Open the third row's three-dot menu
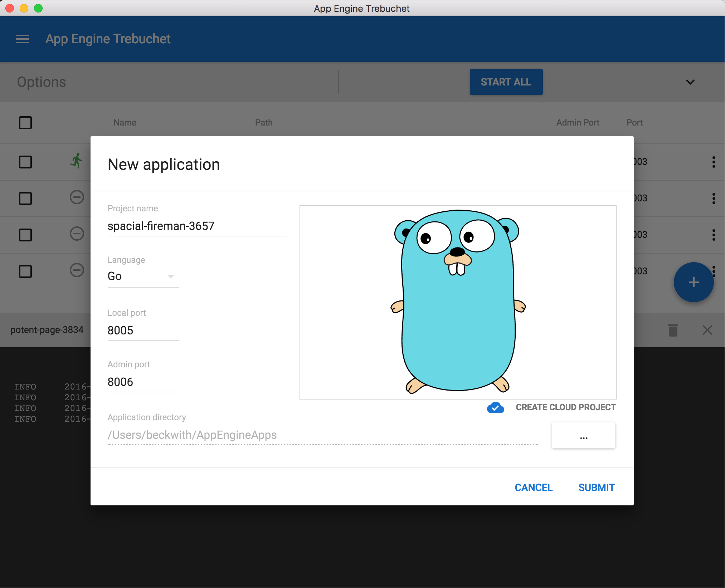This screenshot has width=725, height=588. (714, 235)
